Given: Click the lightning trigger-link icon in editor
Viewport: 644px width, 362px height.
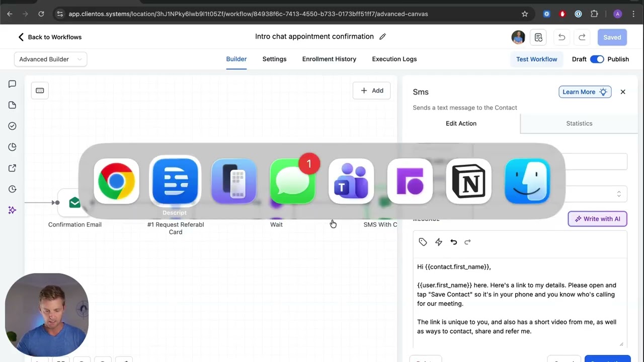Looking at the screenshot, I should pyautogui.click(x=439, y=242).
